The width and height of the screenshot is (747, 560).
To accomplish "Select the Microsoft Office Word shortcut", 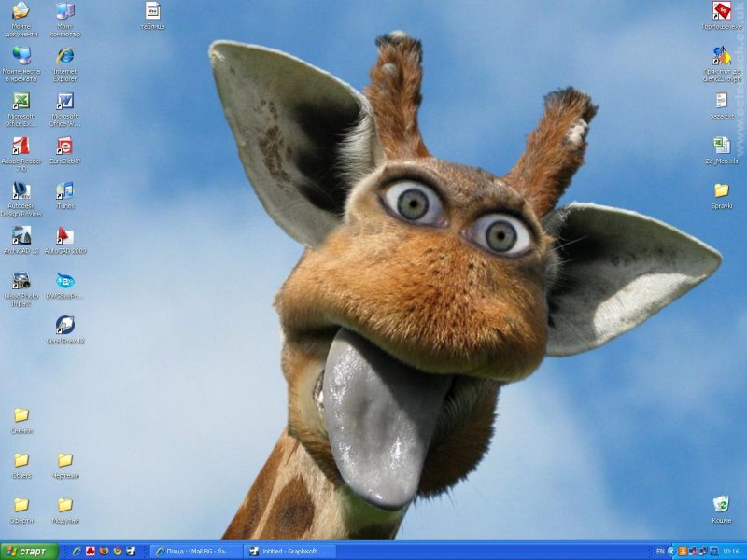I will pos(64,102).
